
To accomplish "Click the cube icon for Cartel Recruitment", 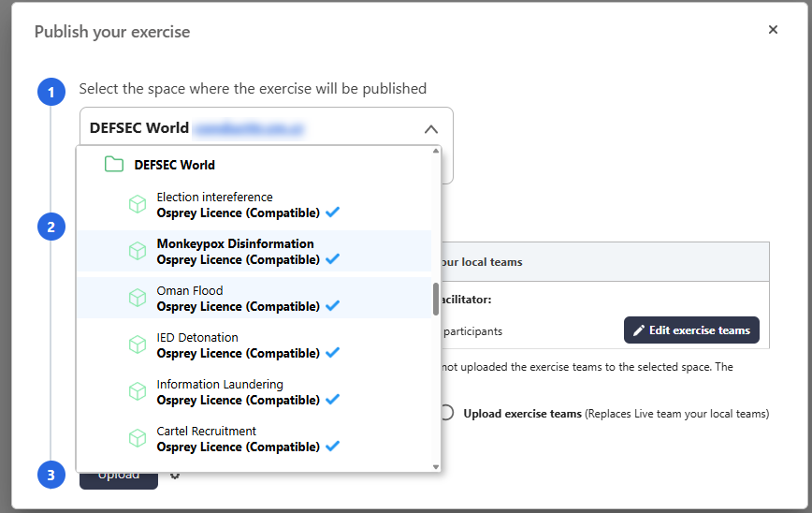I will click(138, 439).
